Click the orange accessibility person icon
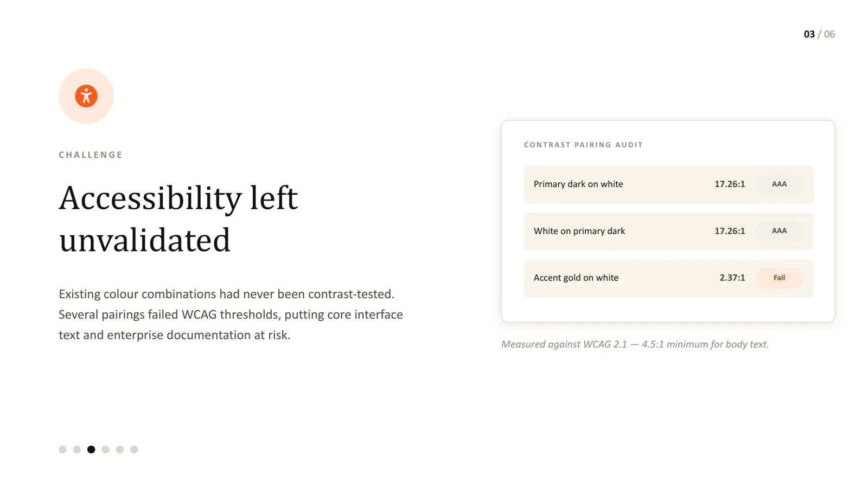 [x=86, y=96]
